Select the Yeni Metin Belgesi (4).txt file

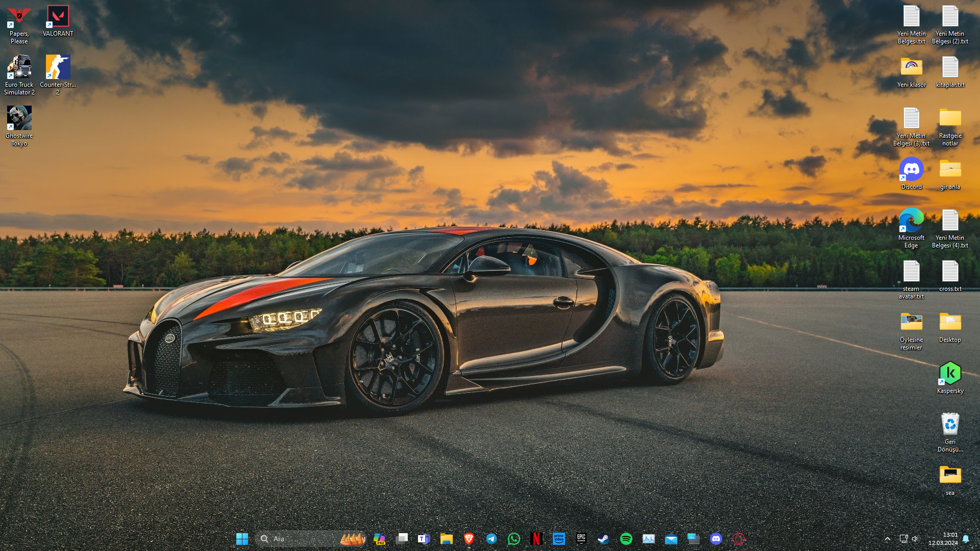[950, 229]
